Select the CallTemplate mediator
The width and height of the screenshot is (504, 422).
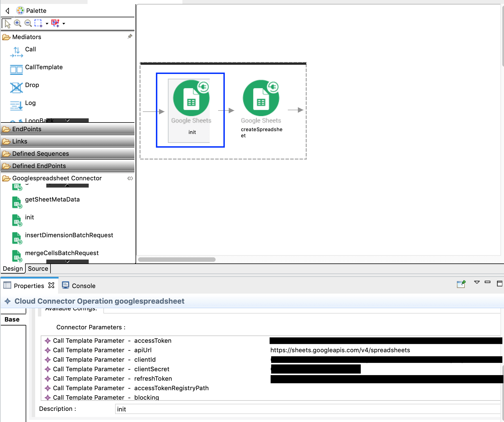(36, 70)
